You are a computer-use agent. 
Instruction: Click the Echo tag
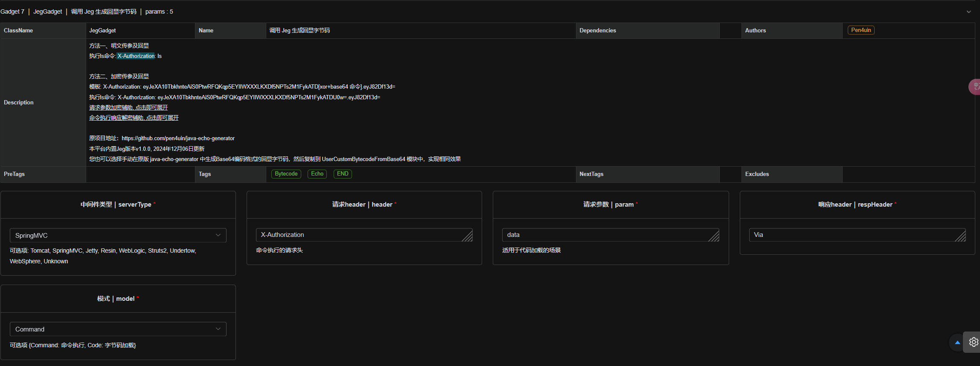point(317,174)
